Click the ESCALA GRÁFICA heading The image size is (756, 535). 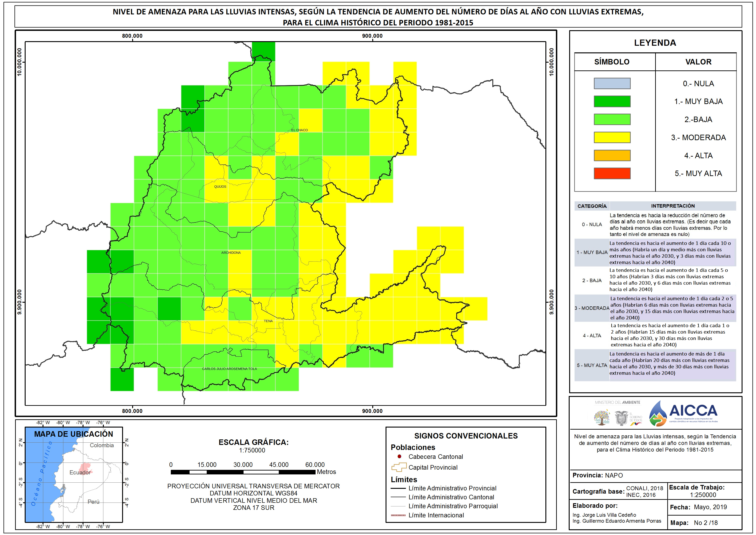(x=253, y=442)
